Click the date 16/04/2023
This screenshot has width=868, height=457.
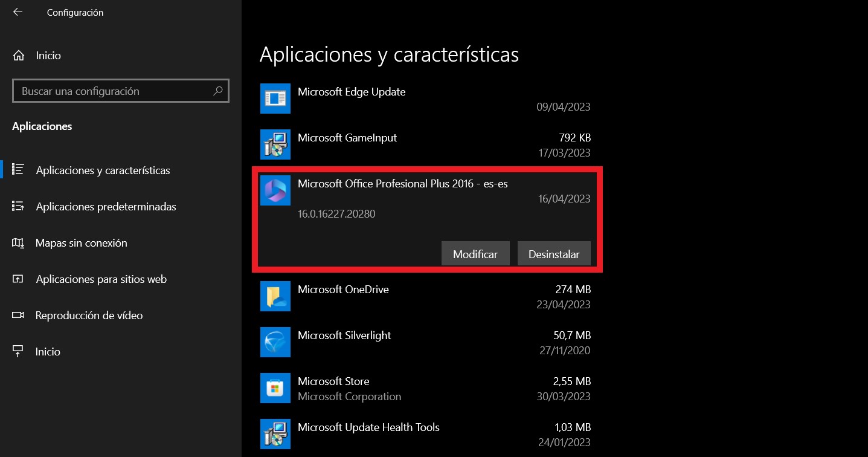[x=564, y=199]
